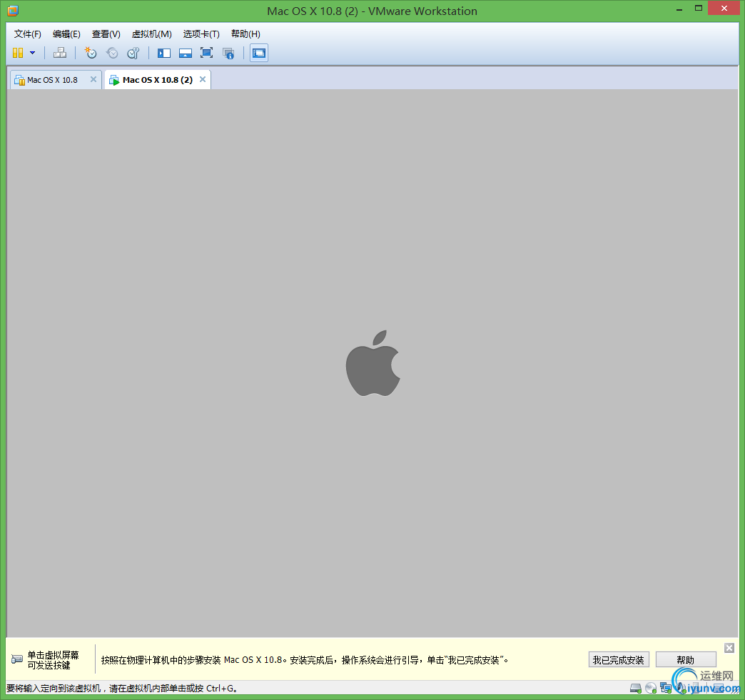Viewport: 745px width, 700px height.
Task: Minimize the VMware Workstation window
Action: 679,9
